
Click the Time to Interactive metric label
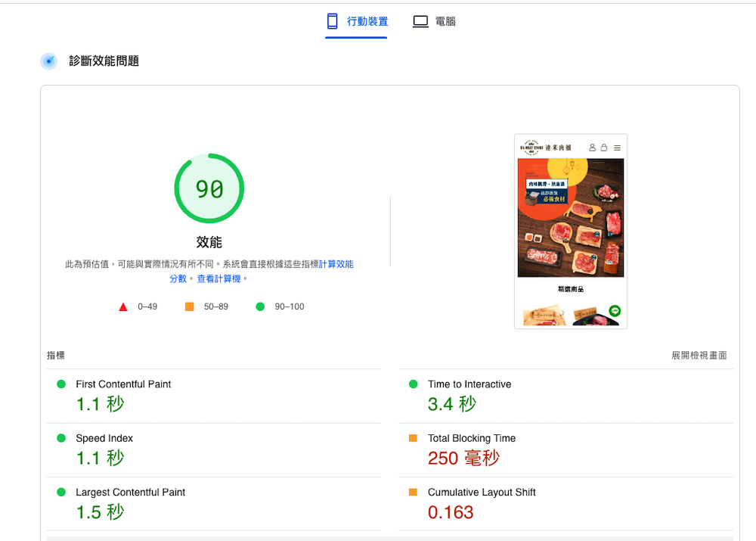pos(469,384)
